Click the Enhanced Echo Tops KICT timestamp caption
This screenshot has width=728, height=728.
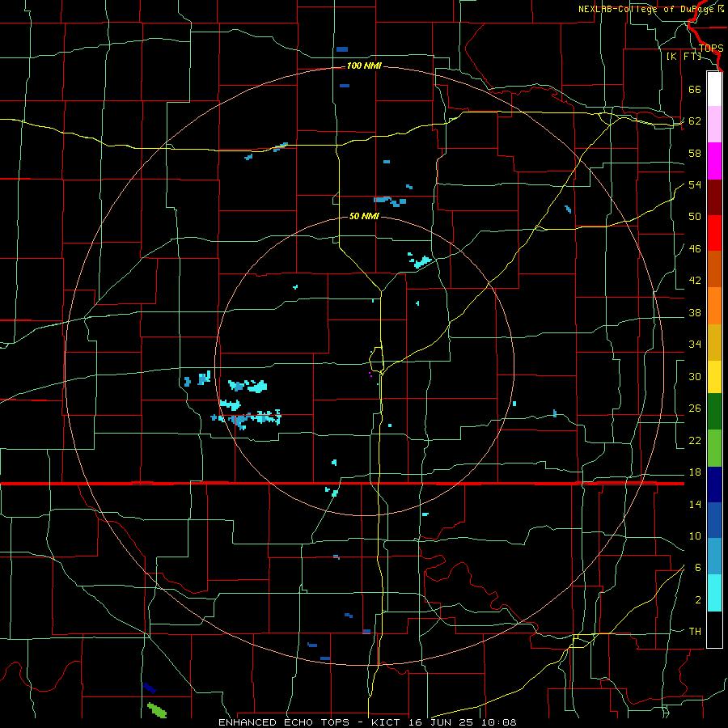click(367, 722)
